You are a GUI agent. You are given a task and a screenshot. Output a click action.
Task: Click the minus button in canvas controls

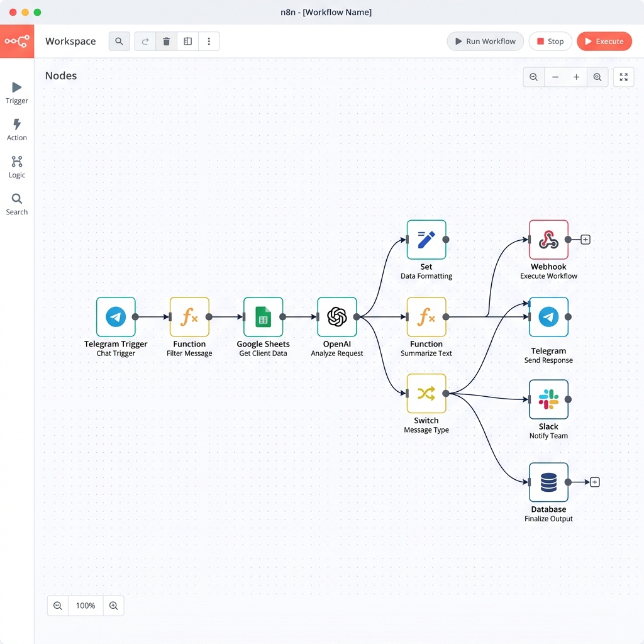(555, 77)
